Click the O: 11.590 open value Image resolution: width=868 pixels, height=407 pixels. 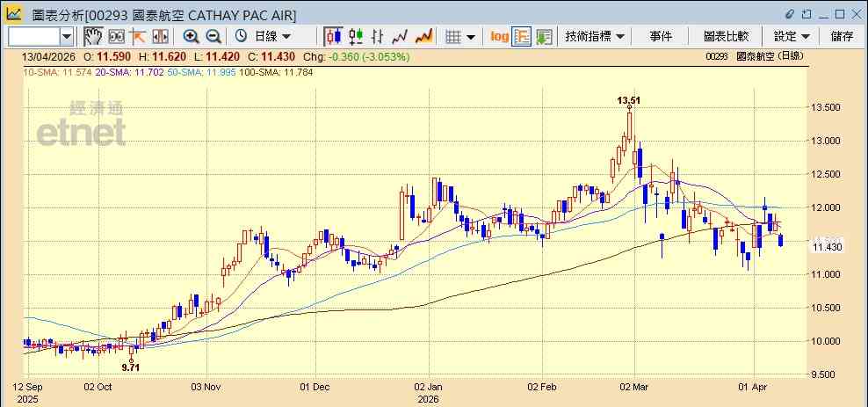point(107,56)
